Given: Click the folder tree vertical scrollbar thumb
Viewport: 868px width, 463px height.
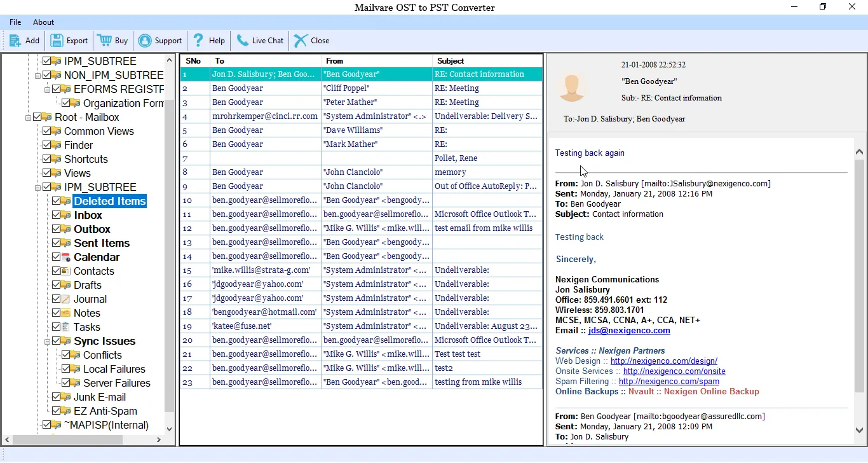Looking at the screenshot, I should 169,255.
